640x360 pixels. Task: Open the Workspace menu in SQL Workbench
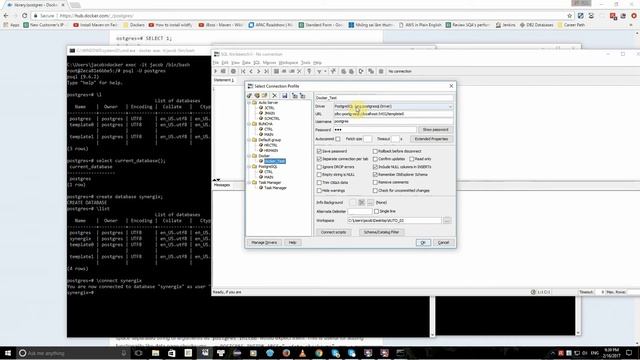288,63
